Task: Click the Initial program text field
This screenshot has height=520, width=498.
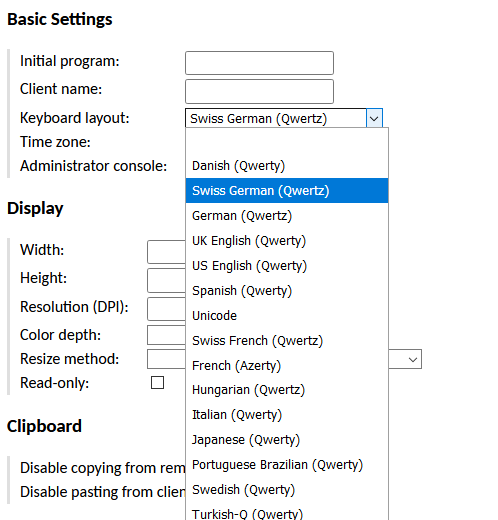Action: (259, 63)
